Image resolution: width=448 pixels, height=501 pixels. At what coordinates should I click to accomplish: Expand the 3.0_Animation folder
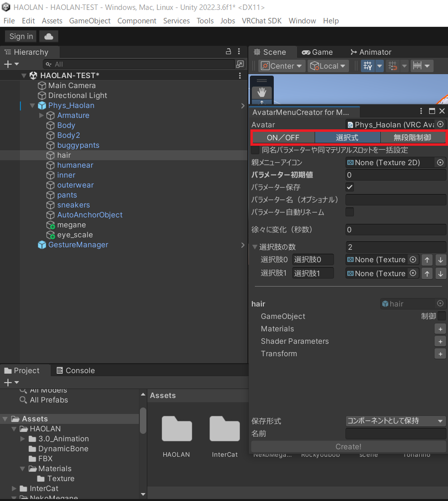(22, 439)
